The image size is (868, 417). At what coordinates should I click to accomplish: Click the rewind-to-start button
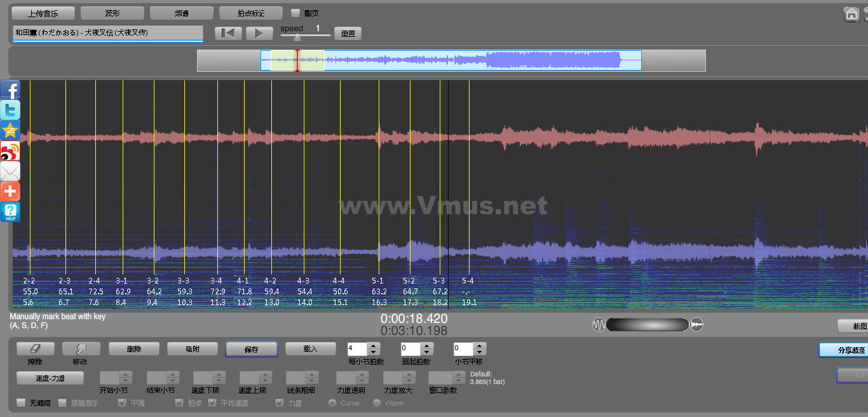click(228, 34)
